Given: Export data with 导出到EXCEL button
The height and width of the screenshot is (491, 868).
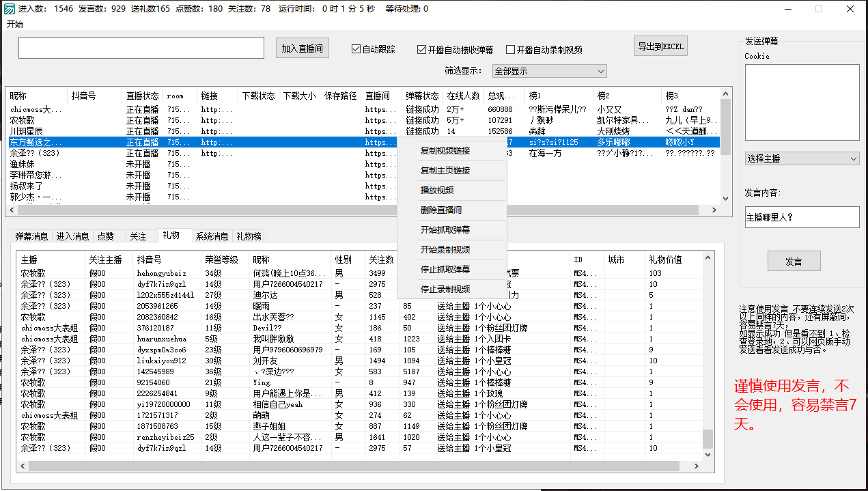Looking at the screenshot, I should click(x=660, y=46).
